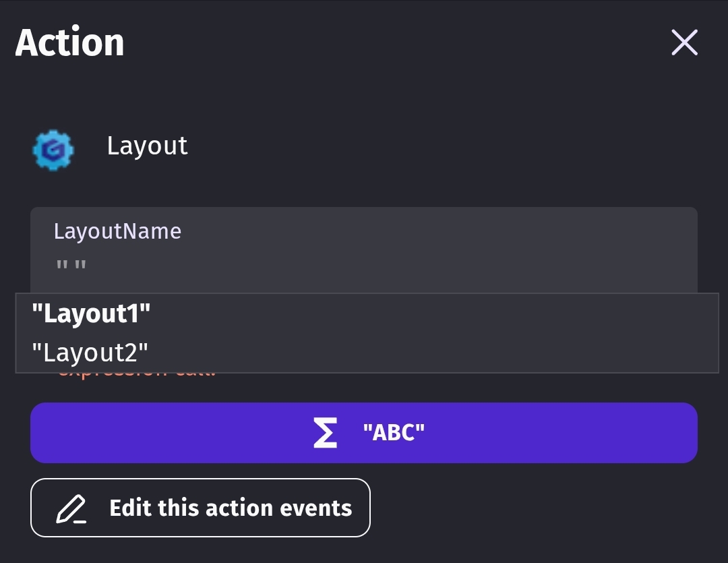The width and height of the screenshot is (728, 563).
Task: Click the partially hidden red error message
Action: (137, 374)
